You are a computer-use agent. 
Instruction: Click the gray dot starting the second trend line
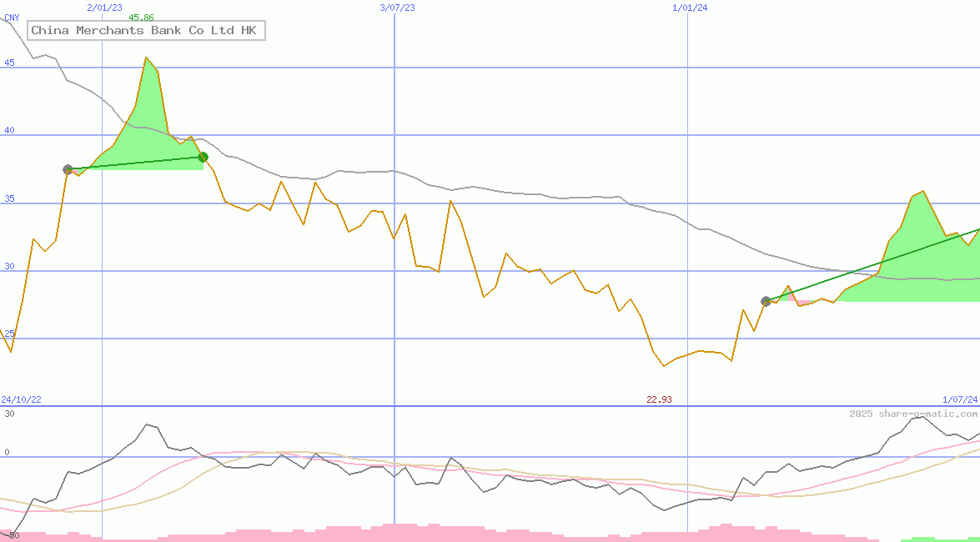(766, 301)
